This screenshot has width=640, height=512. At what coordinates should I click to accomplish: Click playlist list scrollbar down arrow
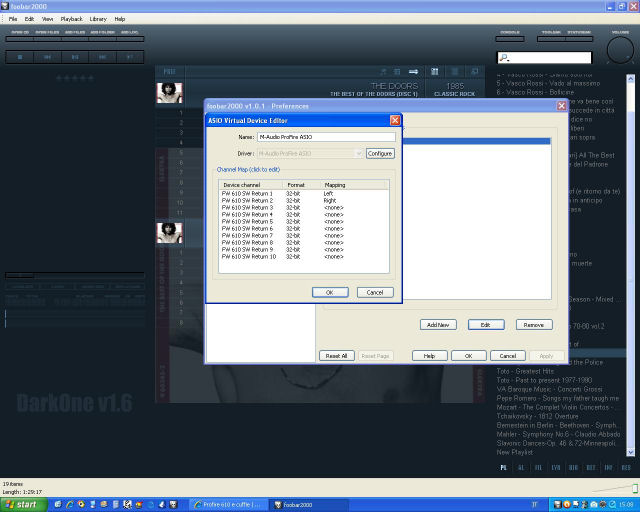(631, 452)
